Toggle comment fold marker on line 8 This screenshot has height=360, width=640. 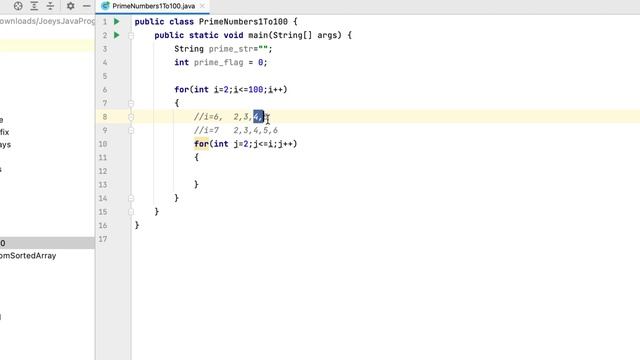click(x=131, y=117)
